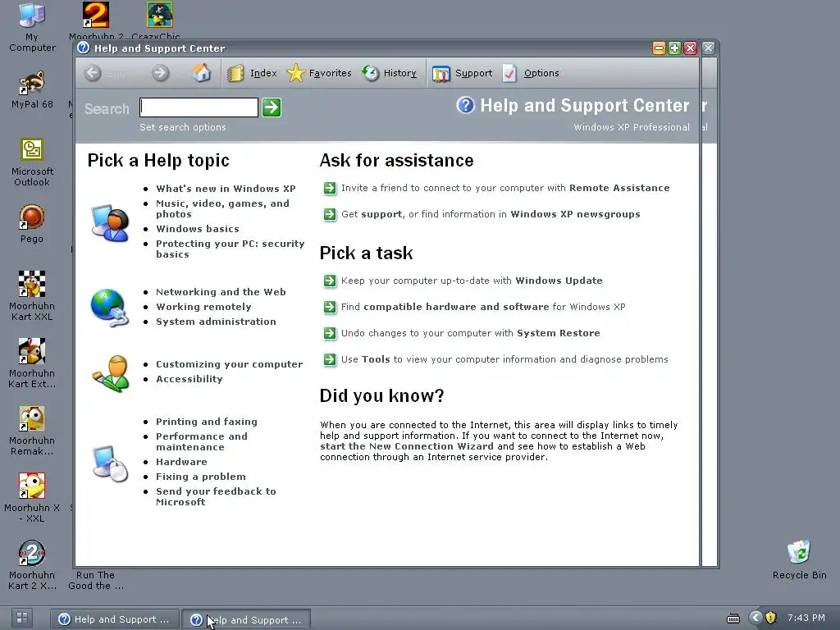This screenshot has width=840, height=630.
Task: Click the Windows XP newsgroups support link
Action: tap(491, 214)
